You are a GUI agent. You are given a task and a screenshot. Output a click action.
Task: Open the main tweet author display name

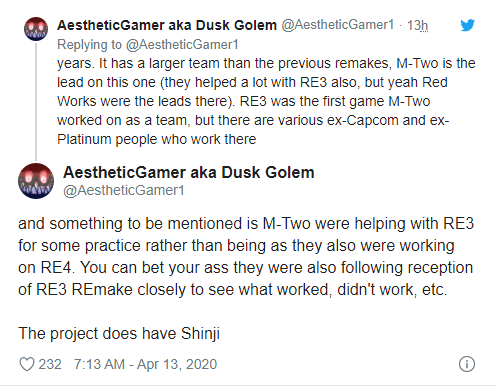click(189, 172)
